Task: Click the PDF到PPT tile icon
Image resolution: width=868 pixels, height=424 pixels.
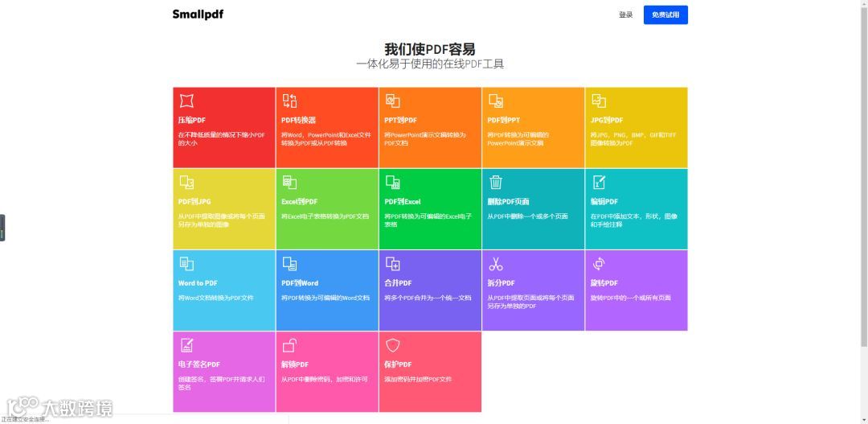Action: click(x=495, y=101)
